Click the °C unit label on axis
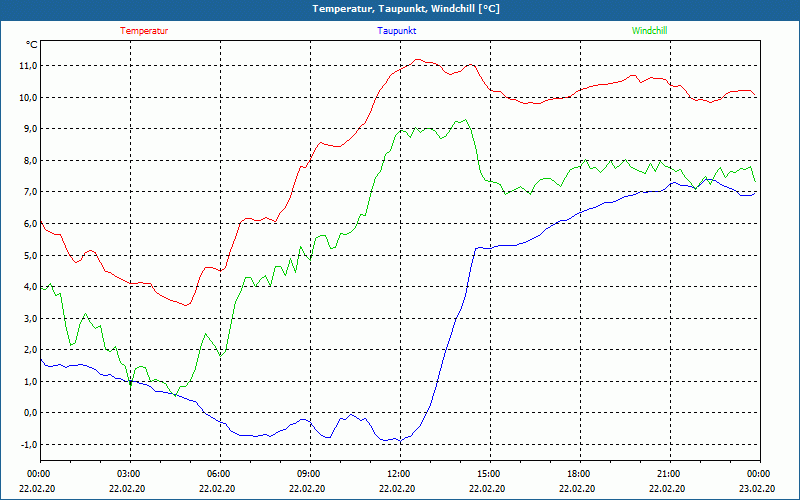This screenshot has height=500, width=800. click(x=31, y=45)
